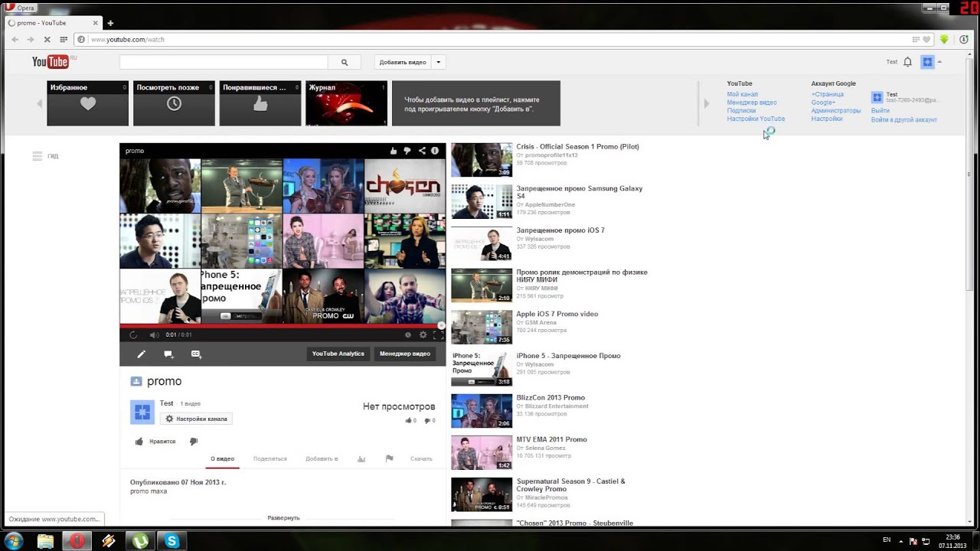Open a new Opera tab

pos(110,23)
